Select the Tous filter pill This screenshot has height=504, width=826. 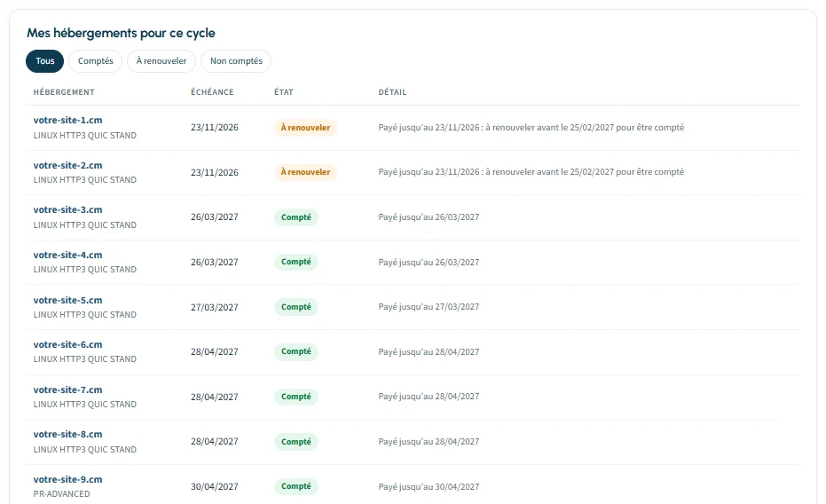pos(44,61)
